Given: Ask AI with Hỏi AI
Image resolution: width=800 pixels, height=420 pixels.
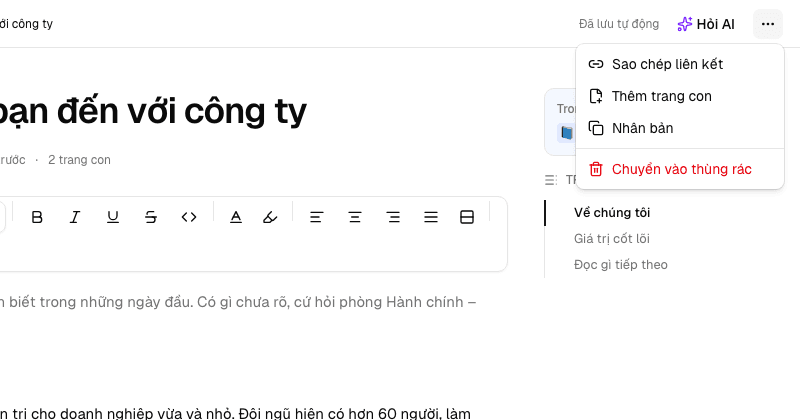Looking at the screenshot, I should pos(706,24).
